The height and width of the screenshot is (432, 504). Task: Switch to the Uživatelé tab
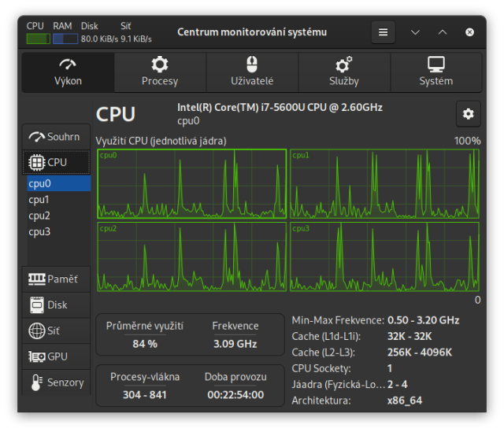tap(252, 72)
